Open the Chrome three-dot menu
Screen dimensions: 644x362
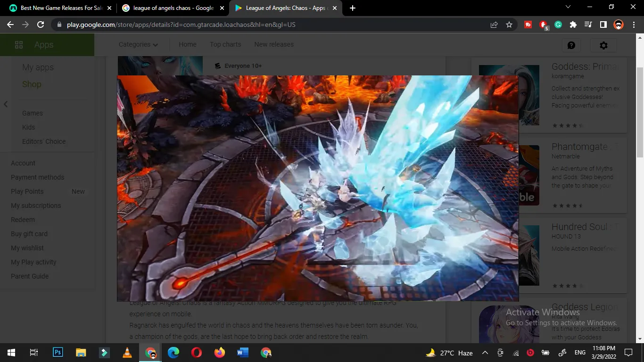[634, 25]
